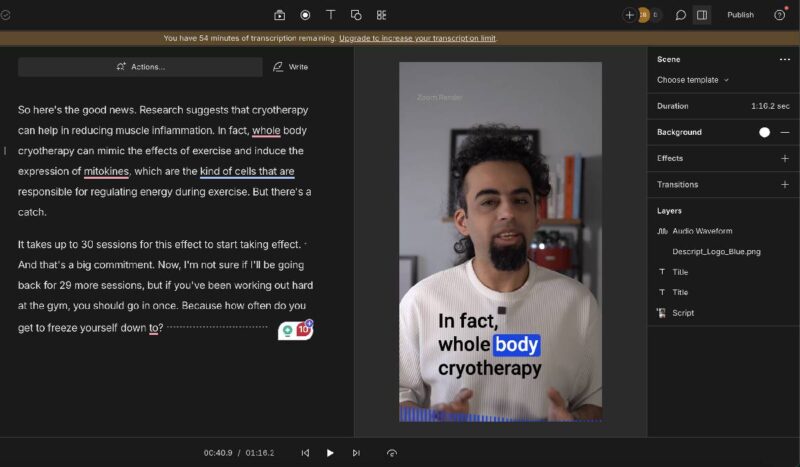Click the video preview canvas
Image resolution: width=800 pixels, height=467 pixels.
point(500,241)
